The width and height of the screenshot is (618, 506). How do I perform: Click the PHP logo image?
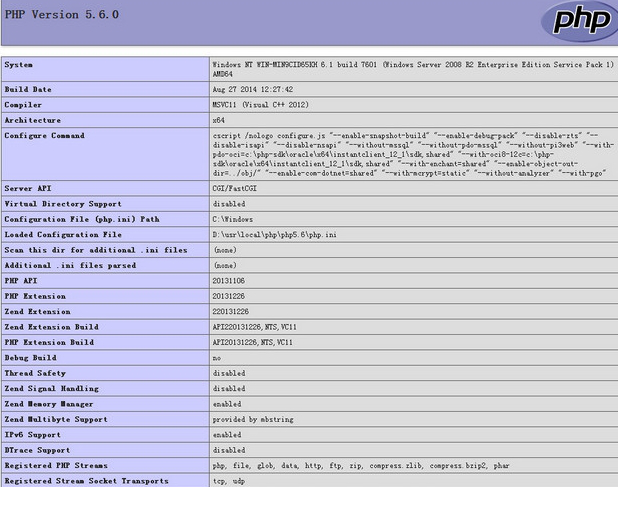click(579, 21)
